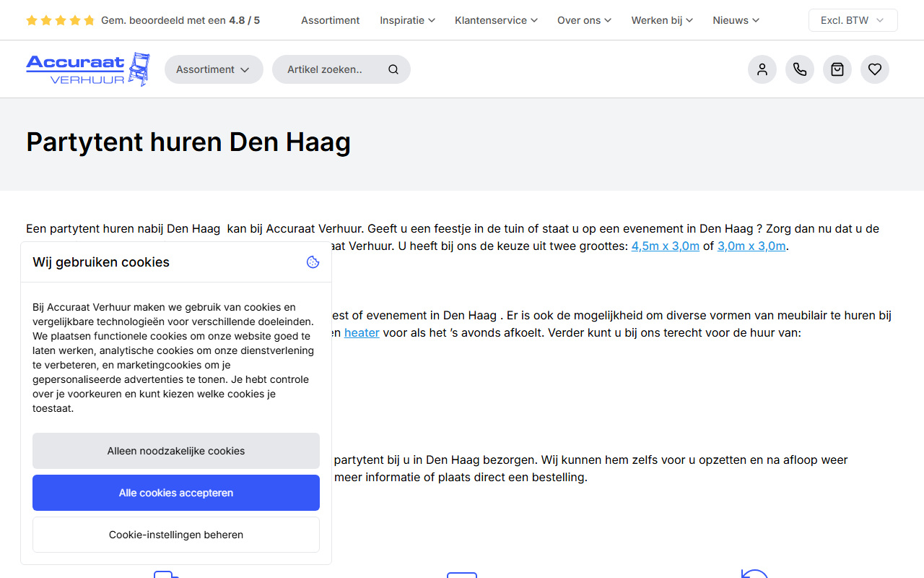Image resolution: width=924 pixels, height=578 pixels.
Task: Click Alleen noodzakelijke cookies button
Action: 176,451
